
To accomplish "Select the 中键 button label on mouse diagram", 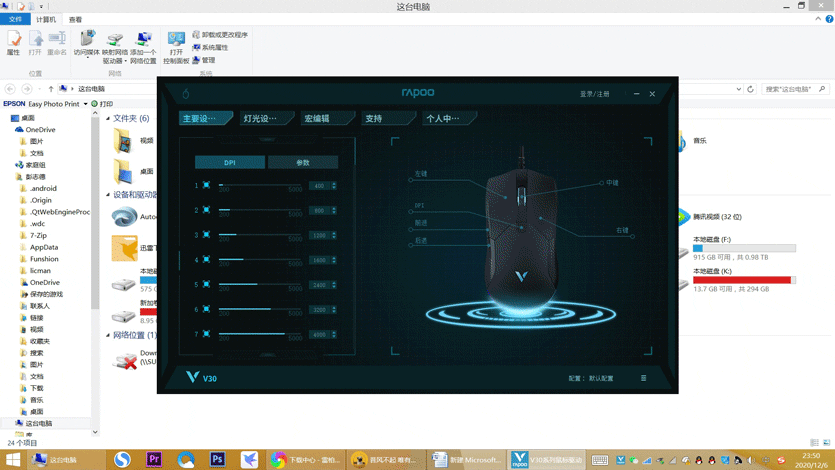I will [612, 183].
